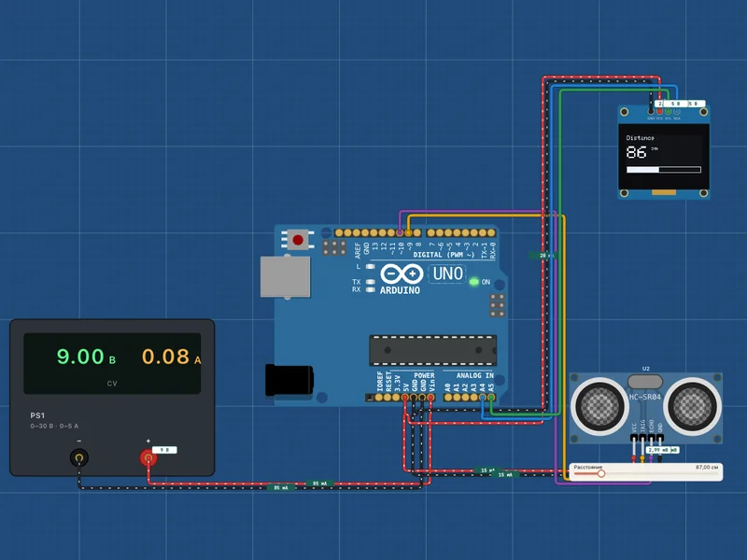Click the OLED VCC pin with red wire
The image size is (747, 560).
[x=660, y=111]
